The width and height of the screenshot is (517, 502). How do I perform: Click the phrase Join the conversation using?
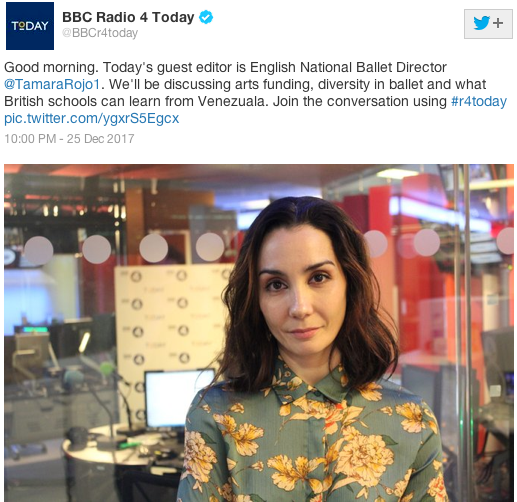(360, 101)
